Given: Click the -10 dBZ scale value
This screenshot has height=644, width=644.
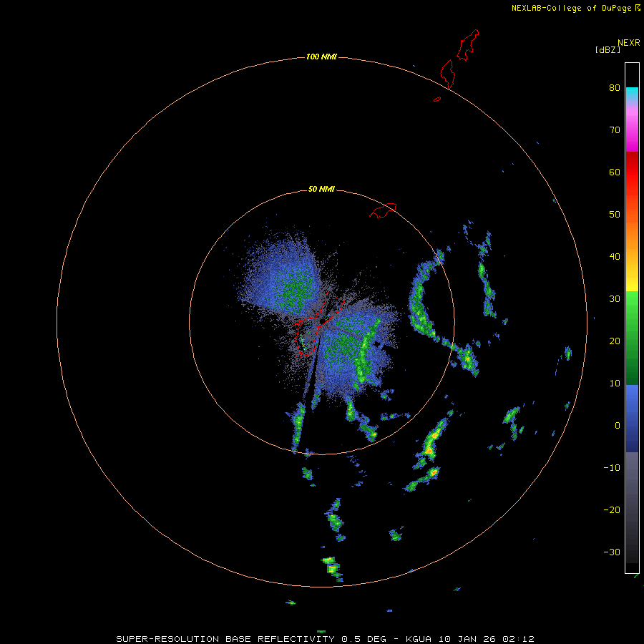Looking at the screenshot, I should [612, 467].
